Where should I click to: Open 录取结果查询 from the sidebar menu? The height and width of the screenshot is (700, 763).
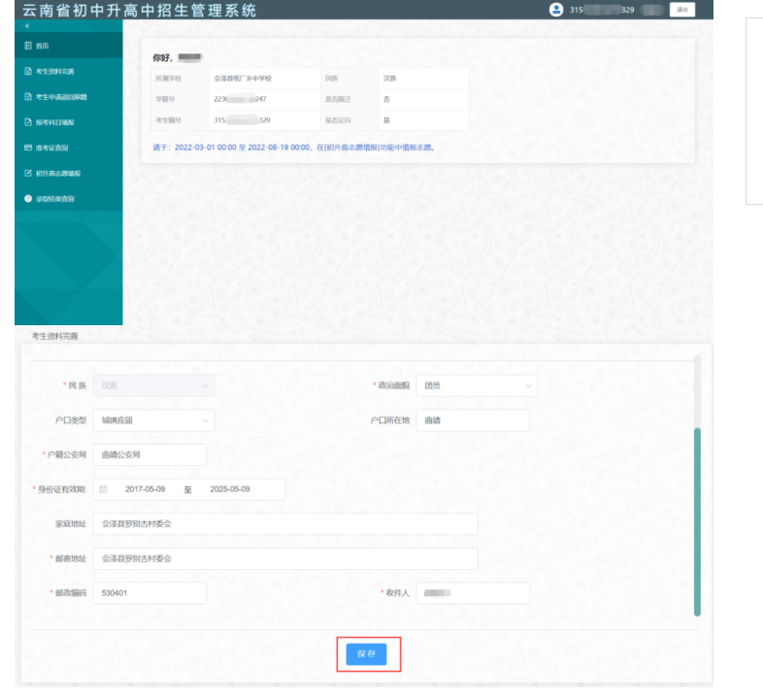[69, 199]
